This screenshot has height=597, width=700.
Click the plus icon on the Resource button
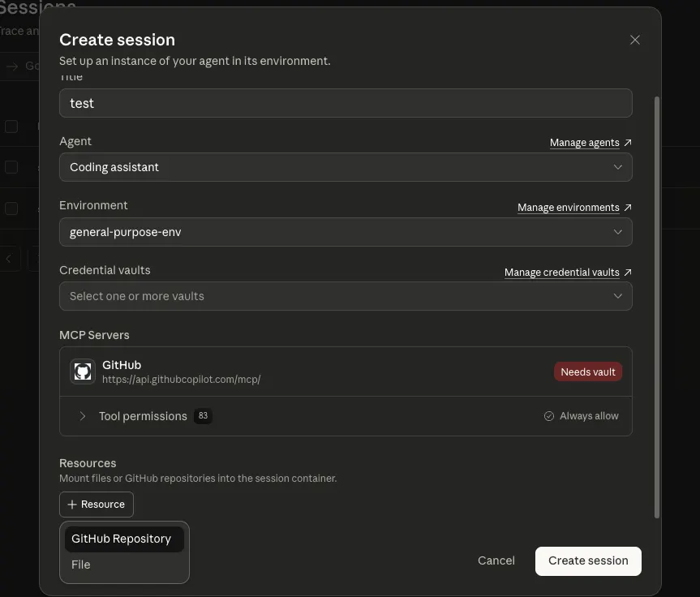(x=72, y=504)
